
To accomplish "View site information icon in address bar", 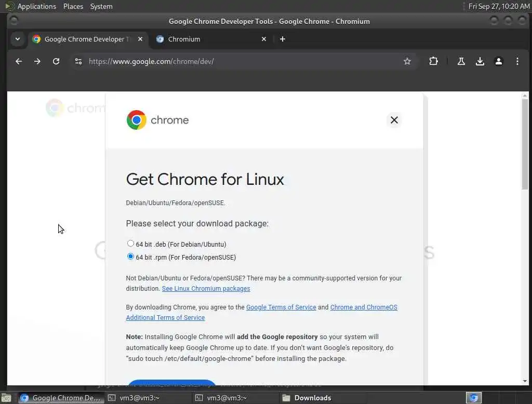I will pos(78,61).
